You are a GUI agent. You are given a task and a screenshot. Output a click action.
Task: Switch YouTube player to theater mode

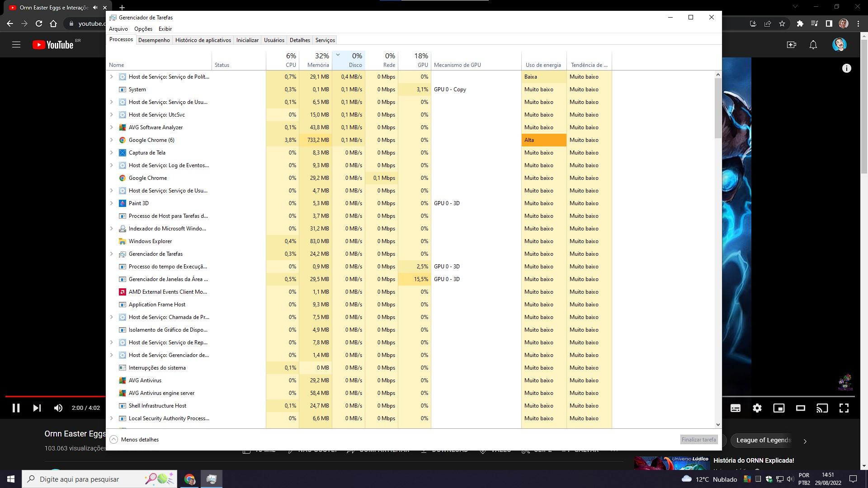(801, 408)
